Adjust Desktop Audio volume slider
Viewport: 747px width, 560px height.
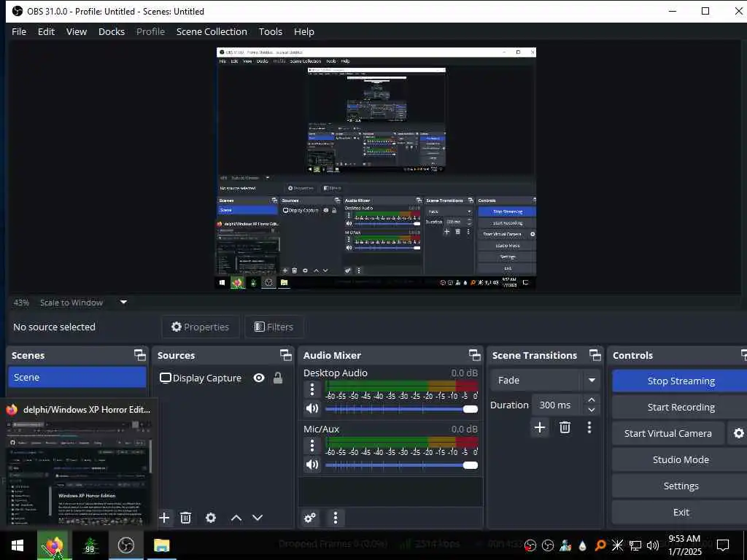coord(401,409)
